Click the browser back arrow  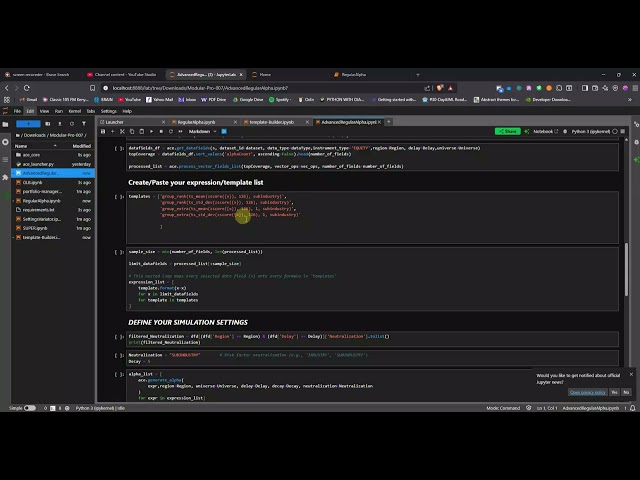click(x=7, y=88)
